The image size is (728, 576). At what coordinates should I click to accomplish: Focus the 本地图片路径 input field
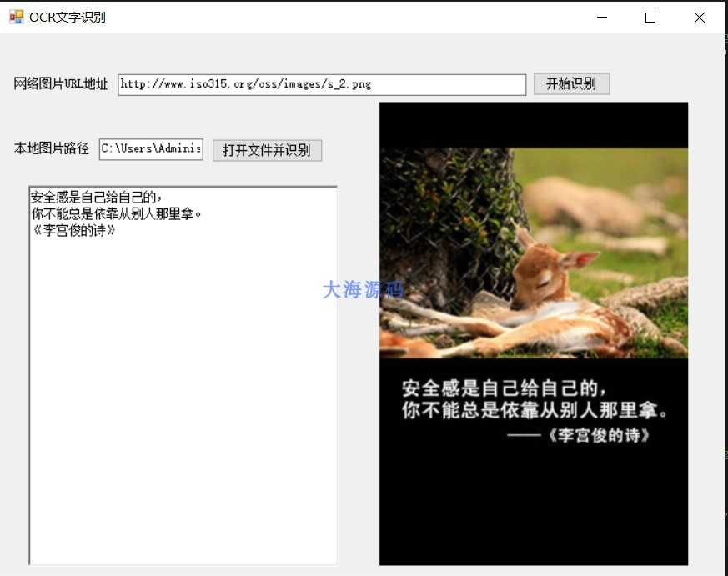(x=151, y=149)
